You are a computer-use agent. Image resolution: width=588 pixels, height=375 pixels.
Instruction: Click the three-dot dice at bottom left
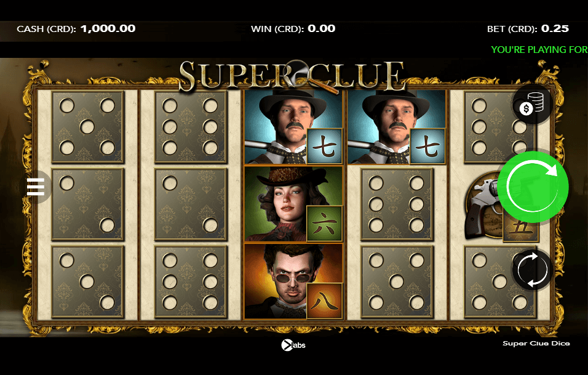[87, 281]
